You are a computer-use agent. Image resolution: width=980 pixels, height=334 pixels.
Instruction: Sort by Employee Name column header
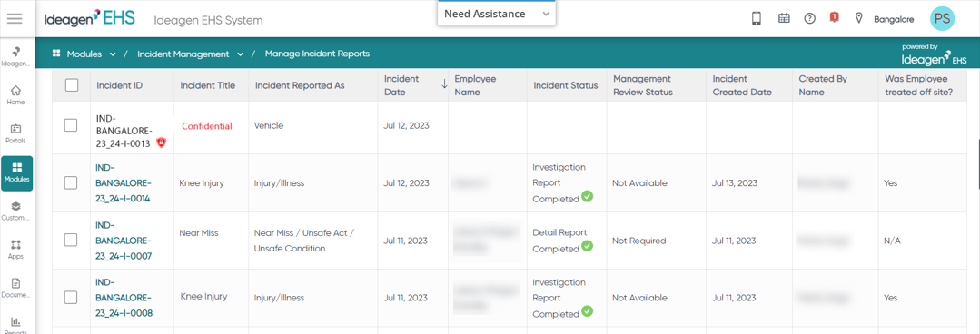475,85
